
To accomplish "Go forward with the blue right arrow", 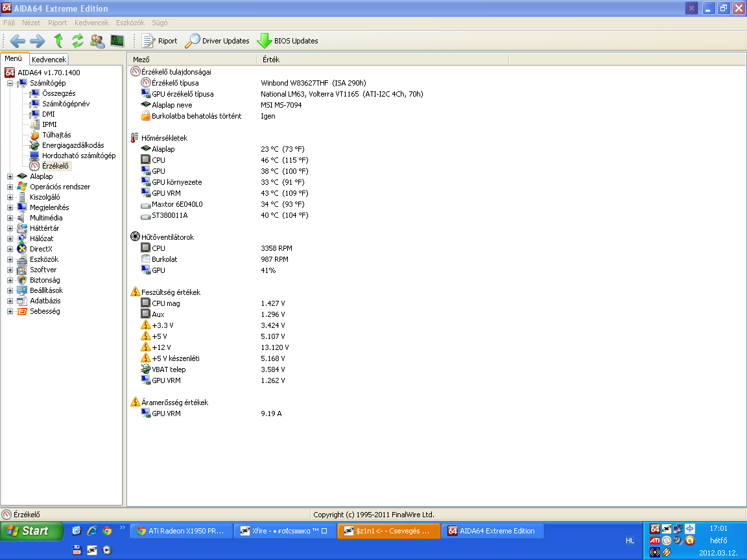I will [37, 41].
